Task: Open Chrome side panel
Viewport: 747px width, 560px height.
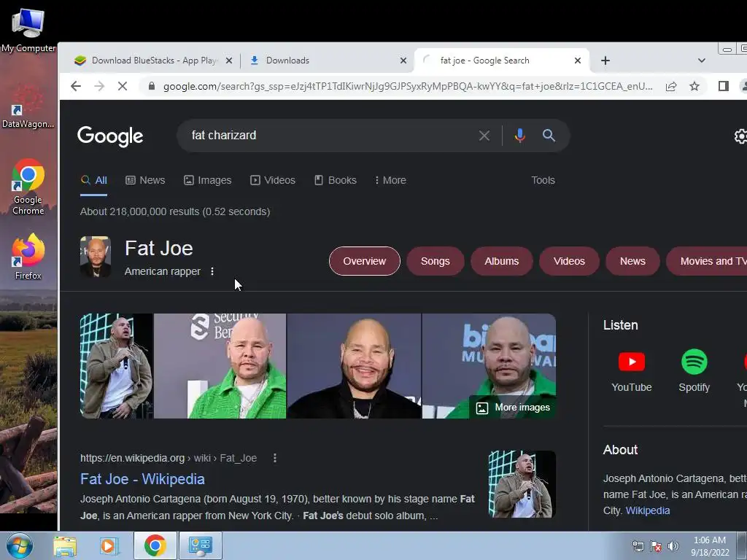Action: [723, 86]
